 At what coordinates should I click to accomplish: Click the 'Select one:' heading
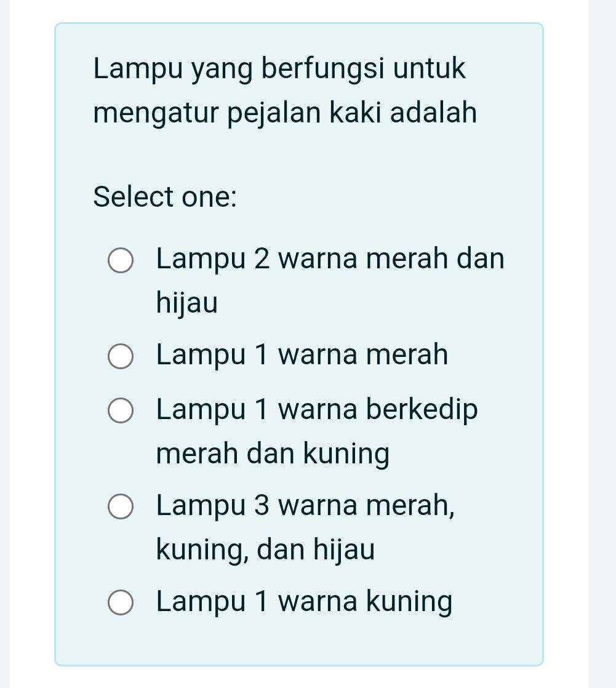(164, 197)
